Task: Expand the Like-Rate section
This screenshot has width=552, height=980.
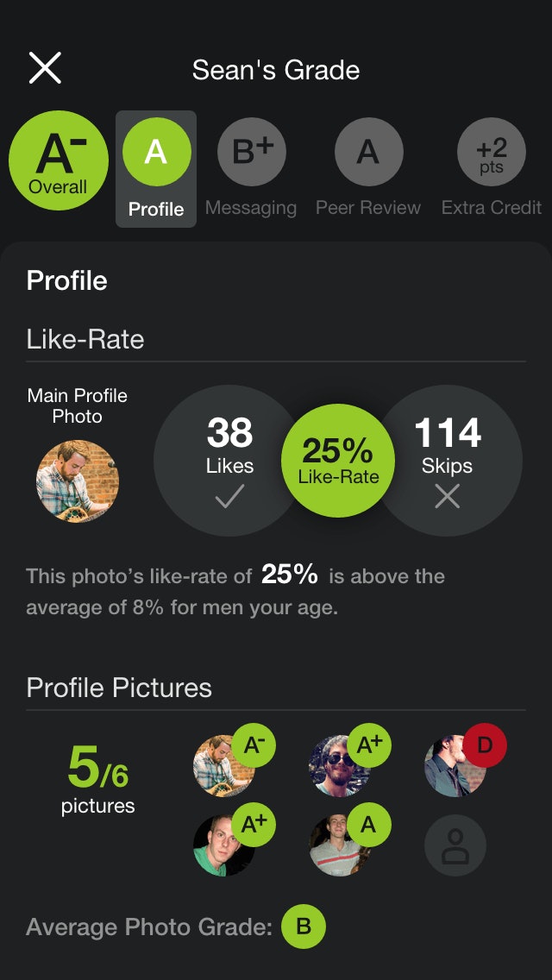Action: (84, 339)
